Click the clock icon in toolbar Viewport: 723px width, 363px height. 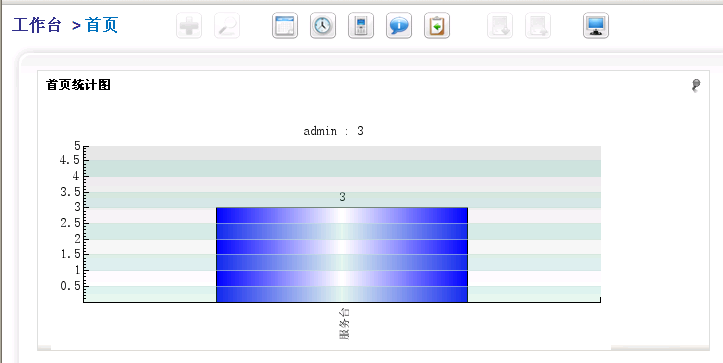323,25
